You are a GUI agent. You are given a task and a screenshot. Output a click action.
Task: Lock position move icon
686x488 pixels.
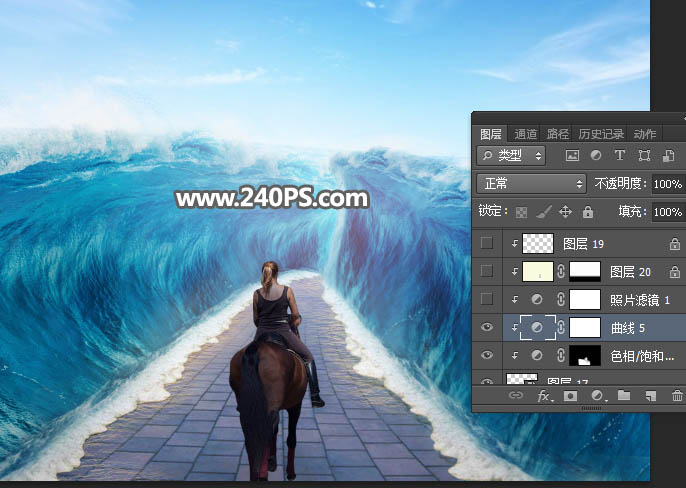(x=565, y=212)
